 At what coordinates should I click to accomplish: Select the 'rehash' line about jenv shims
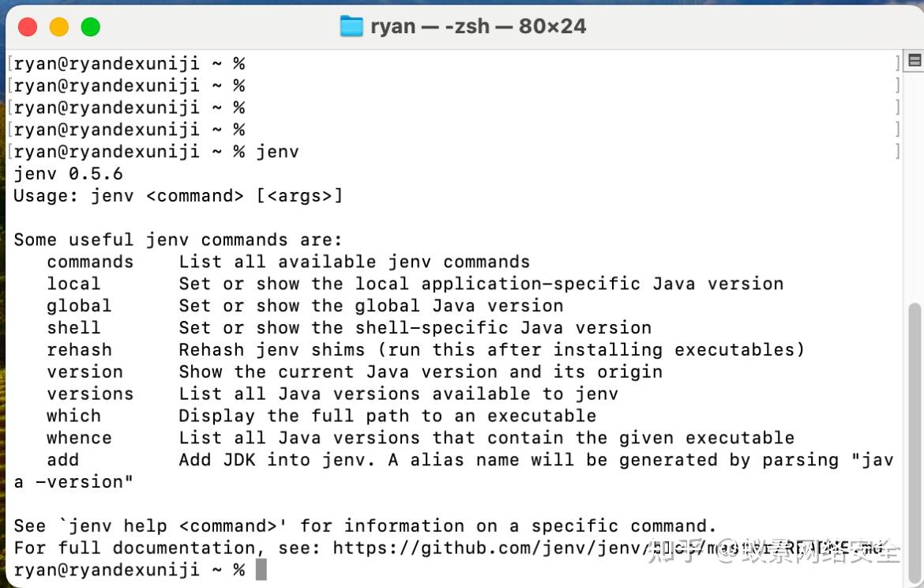[x=79, y=349]
